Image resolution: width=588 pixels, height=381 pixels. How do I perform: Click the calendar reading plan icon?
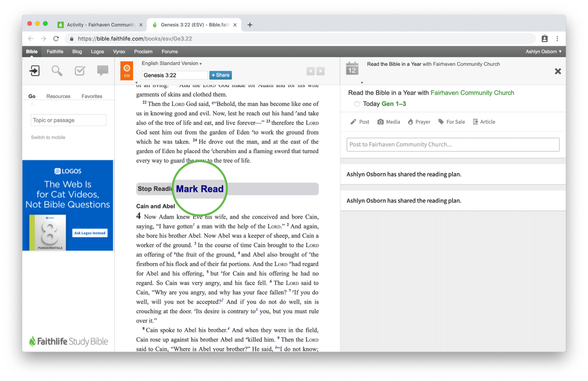(352, 69)
